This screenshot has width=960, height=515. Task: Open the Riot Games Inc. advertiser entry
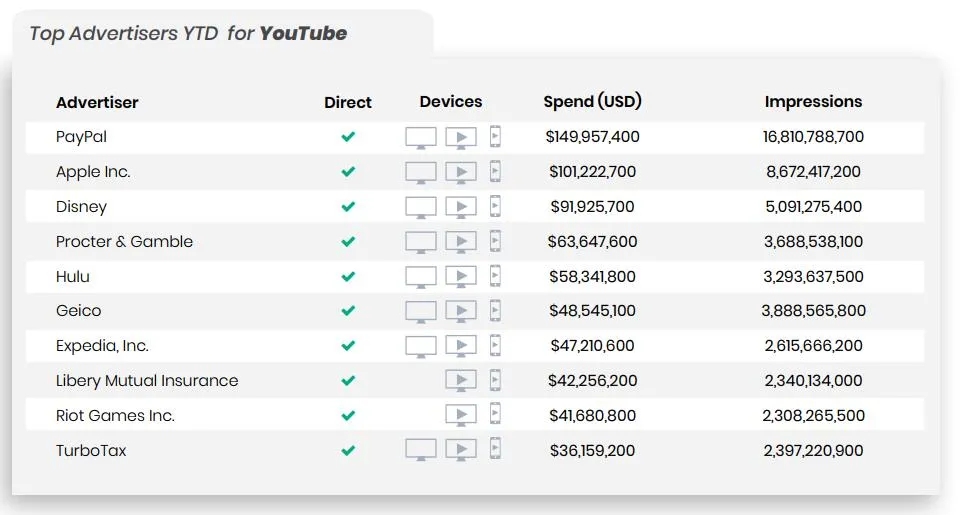point(115,416)
